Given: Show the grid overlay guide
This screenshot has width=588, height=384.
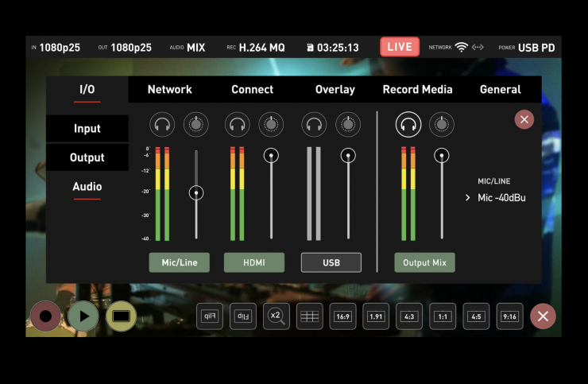Looking at the screenshot, I should [x=309, y=316].
